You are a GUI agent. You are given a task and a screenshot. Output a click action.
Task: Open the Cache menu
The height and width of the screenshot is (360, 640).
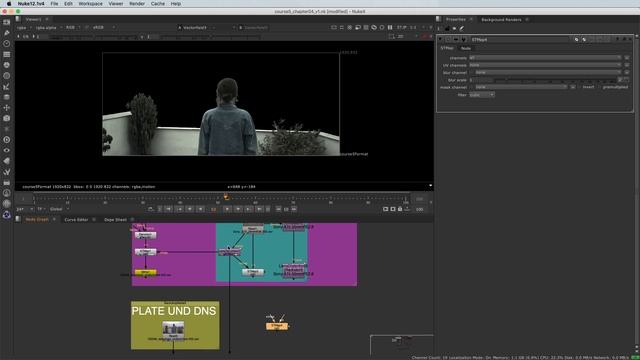tap(158, 4)
